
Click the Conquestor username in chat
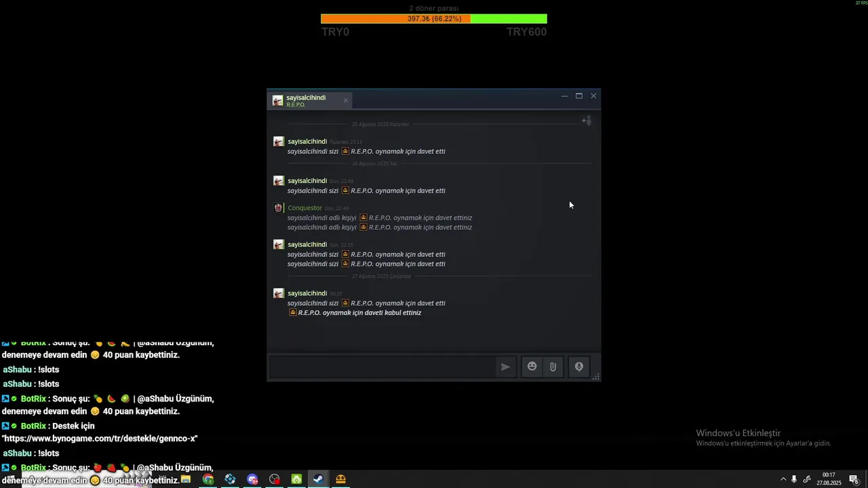point(304,208)
